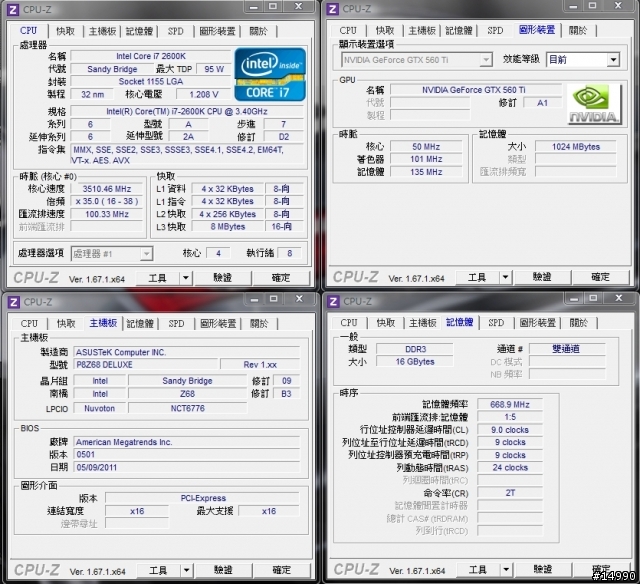This screenshot has width=640, height=584.
Task: Click the P8Z68 DELUXE model field
Action: click(146, 364)
